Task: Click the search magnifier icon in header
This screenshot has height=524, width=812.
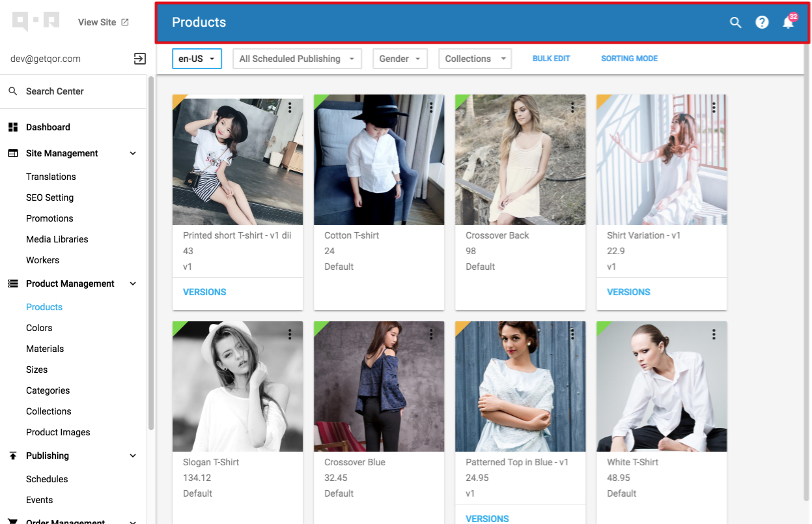Action: 735,23
